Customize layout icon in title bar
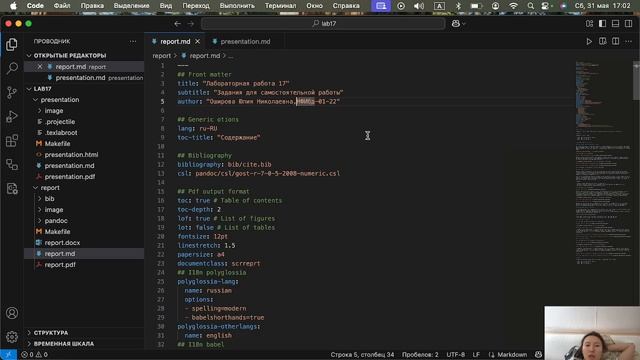This screenshot has width=640, height=360. pyautogui.click(x=589, y=24)
